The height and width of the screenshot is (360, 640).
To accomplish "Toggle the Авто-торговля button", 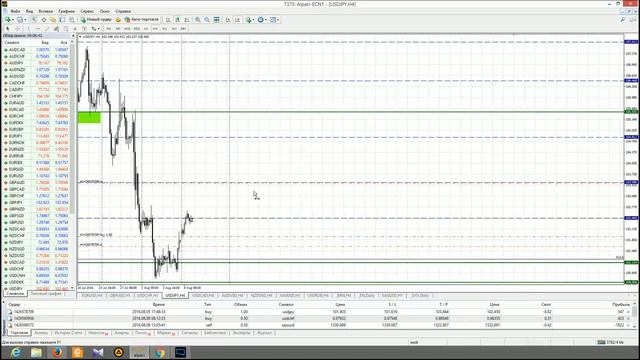I will point(142,20).
